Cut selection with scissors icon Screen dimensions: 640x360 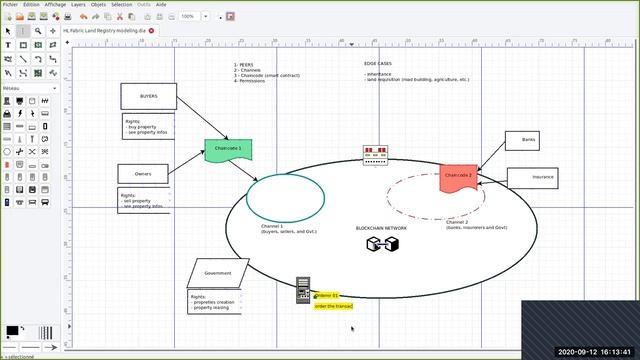[x=120, y=17]
